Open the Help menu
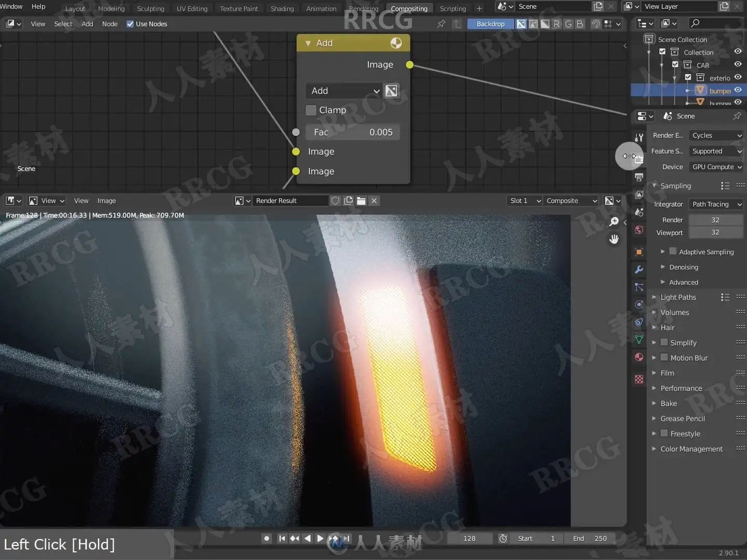Viewport: 747px width, 560px height. tap(38, 6)
